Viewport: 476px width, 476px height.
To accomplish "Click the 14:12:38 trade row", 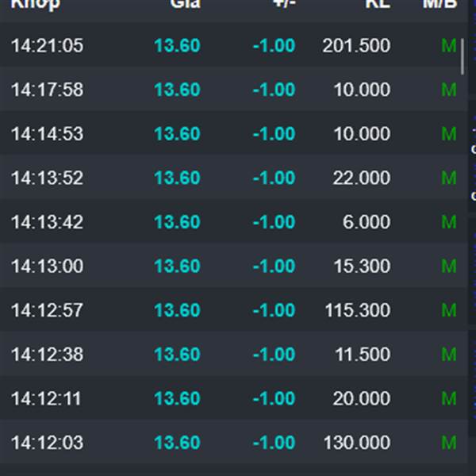I will (234, 354).
